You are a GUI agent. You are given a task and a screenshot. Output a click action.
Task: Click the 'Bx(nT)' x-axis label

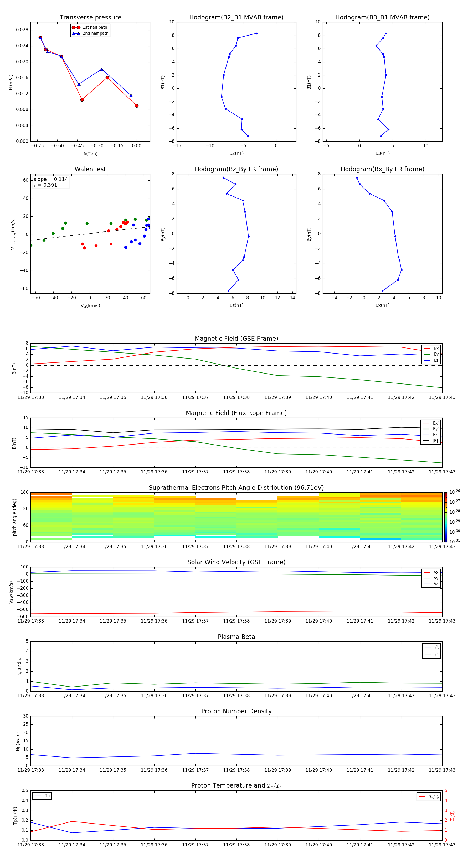tap(382, 305)
